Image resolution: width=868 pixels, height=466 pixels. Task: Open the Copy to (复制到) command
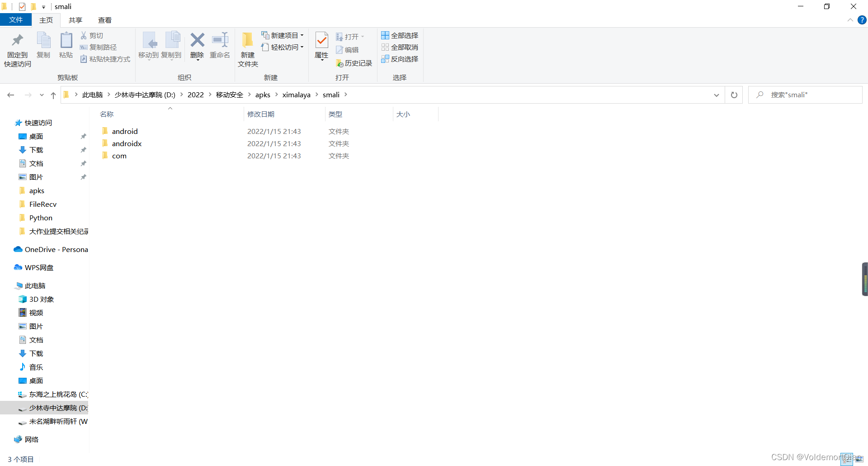click(x=171, y=45)
